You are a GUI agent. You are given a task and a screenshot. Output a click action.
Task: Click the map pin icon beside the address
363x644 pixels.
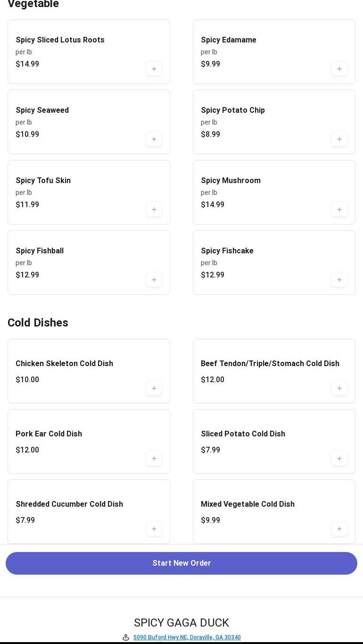click(x=126, y=637)
